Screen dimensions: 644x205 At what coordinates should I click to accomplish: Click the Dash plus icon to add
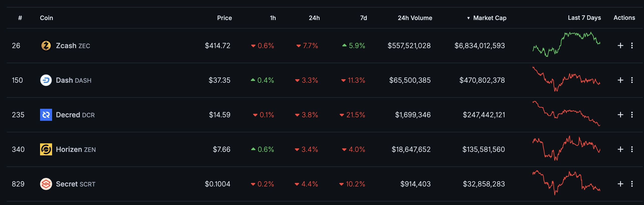(x=620, y=80)
